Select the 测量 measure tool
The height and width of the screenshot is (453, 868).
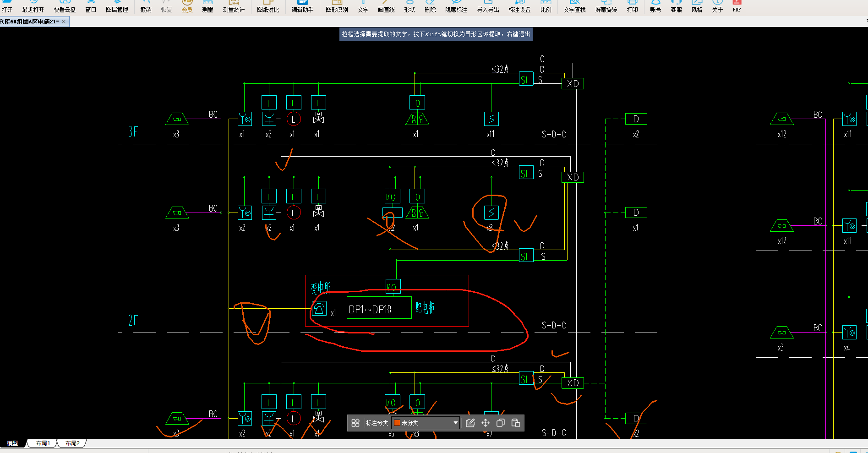(207, 6)
